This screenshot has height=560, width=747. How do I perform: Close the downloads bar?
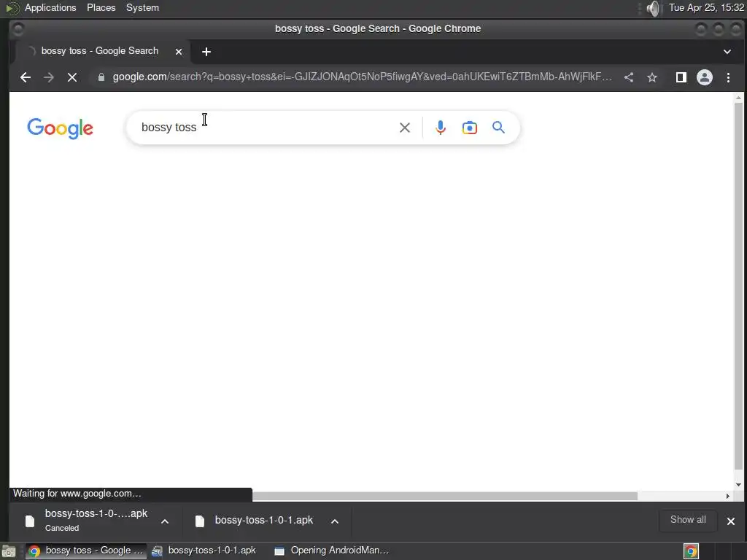pos(731,521)
